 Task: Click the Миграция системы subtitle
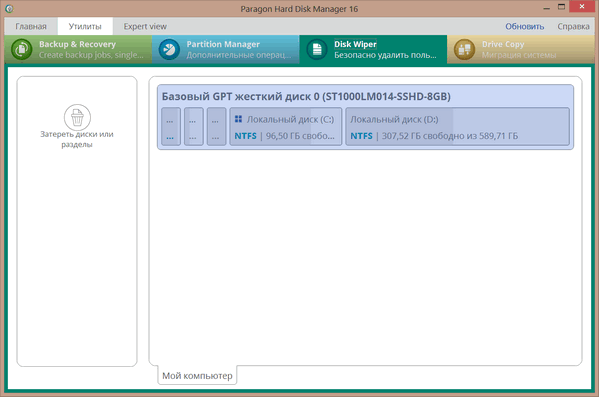click(519, 55)
